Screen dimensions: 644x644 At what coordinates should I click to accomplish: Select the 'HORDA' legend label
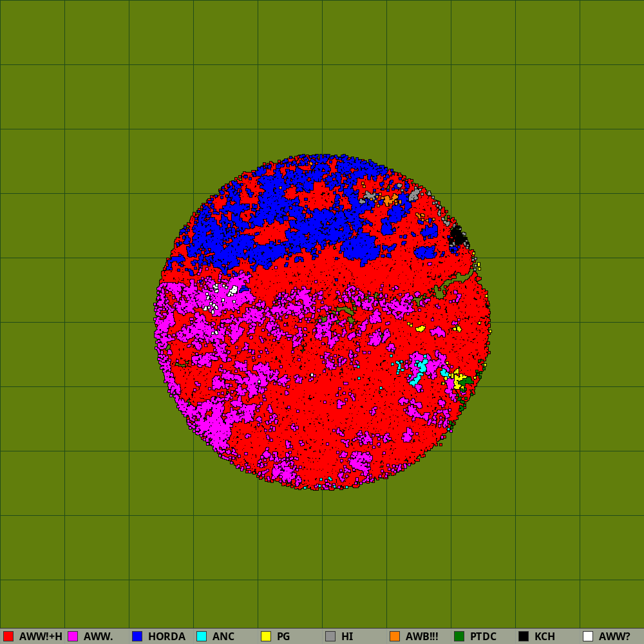click(x=167, y=636)
